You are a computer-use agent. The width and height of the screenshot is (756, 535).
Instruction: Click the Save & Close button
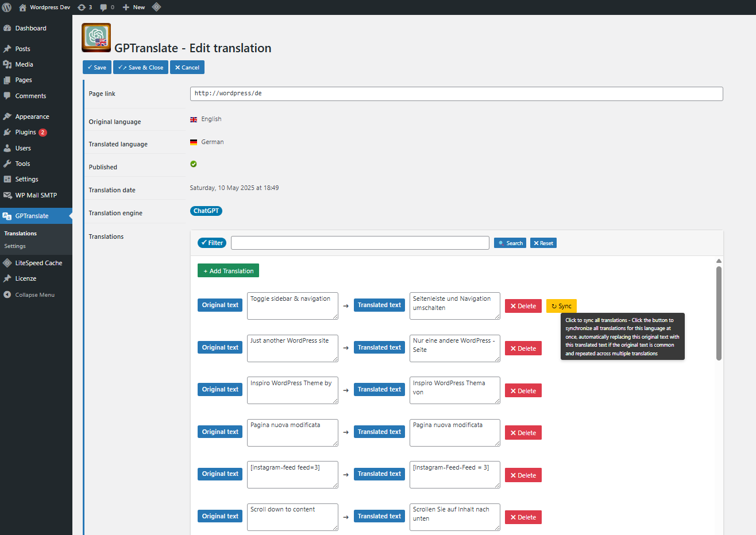tap(141, 67)
